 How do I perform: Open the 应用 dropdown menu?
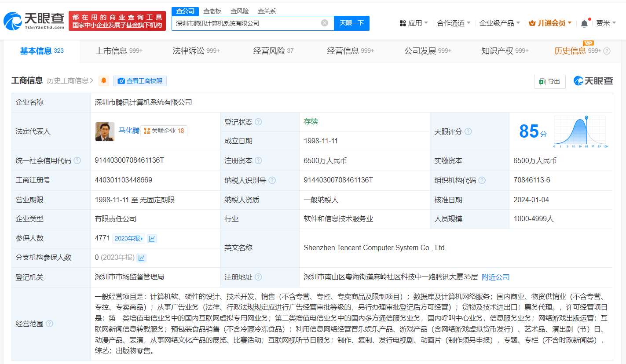point(414,23)
